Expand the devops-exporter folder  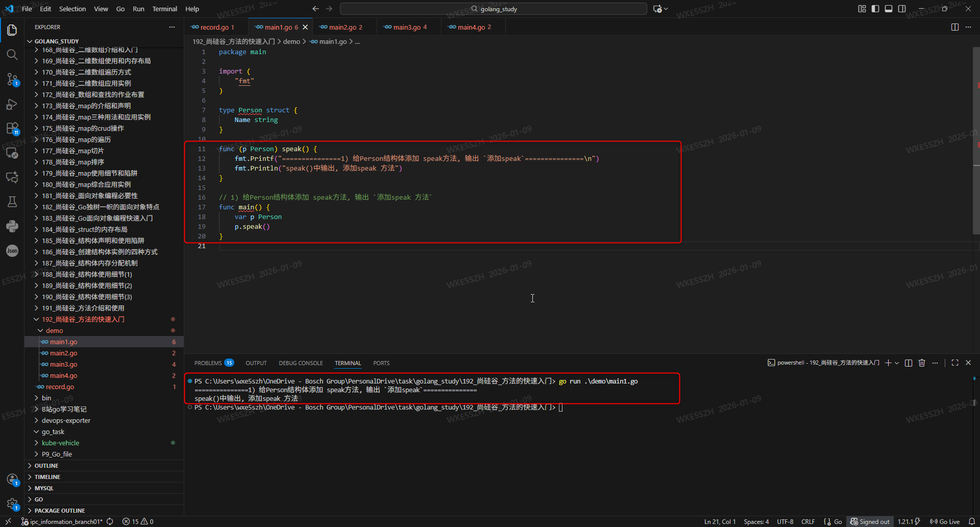tap(66, 420)
